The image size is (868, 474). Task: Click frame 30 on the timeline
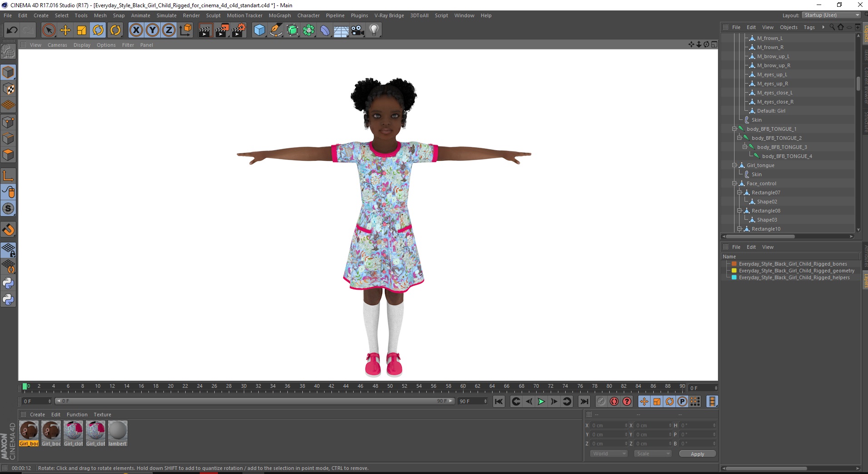[x=244, y=387]
